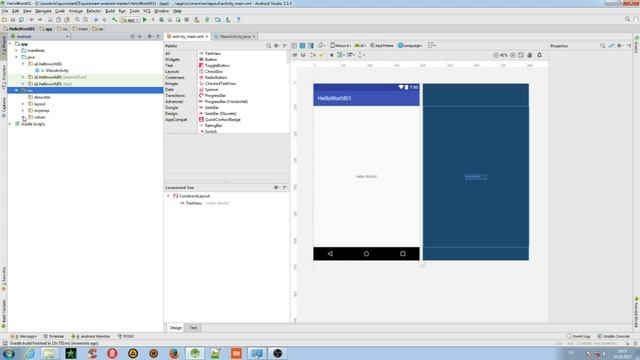Open Palette gear settings icon
The height and width of the screenshot is (360, 640).
[277, 46]
